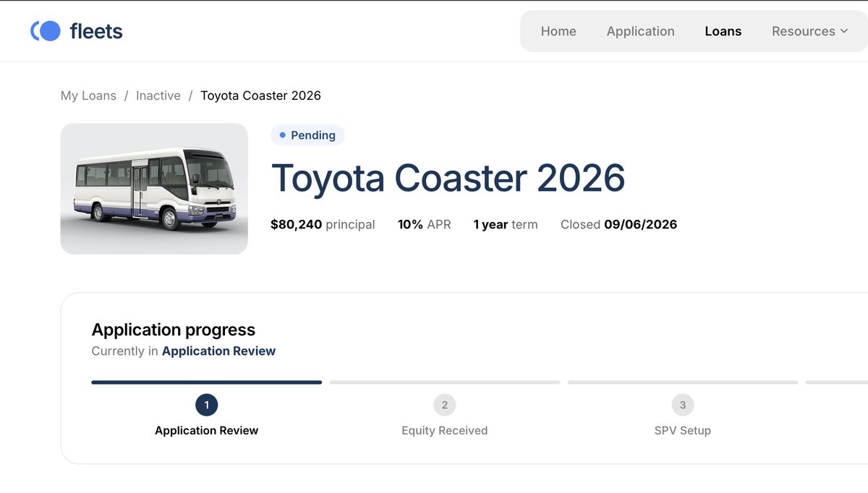868x493 pixels.
Task: Click the blue dot in Pending badge
Action: point(283,135)
